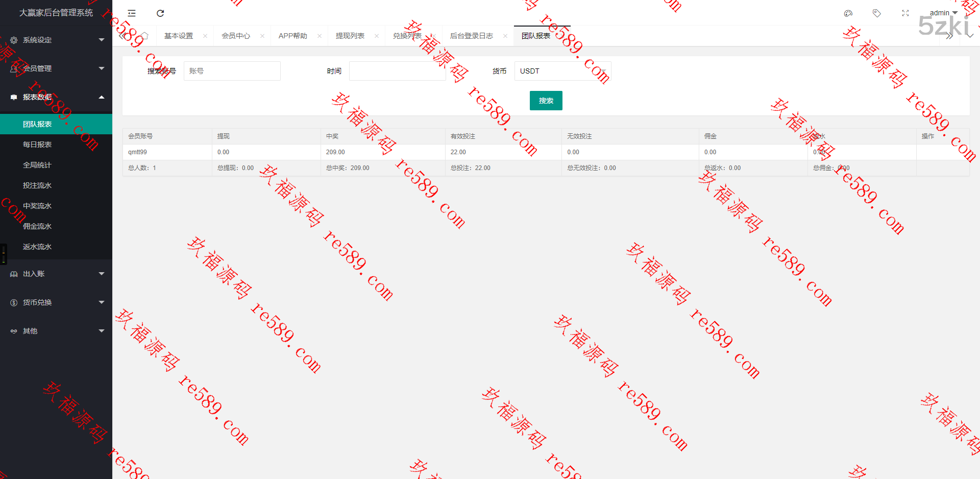Expand the 货币兑换 menu

[x=56, y=302]
